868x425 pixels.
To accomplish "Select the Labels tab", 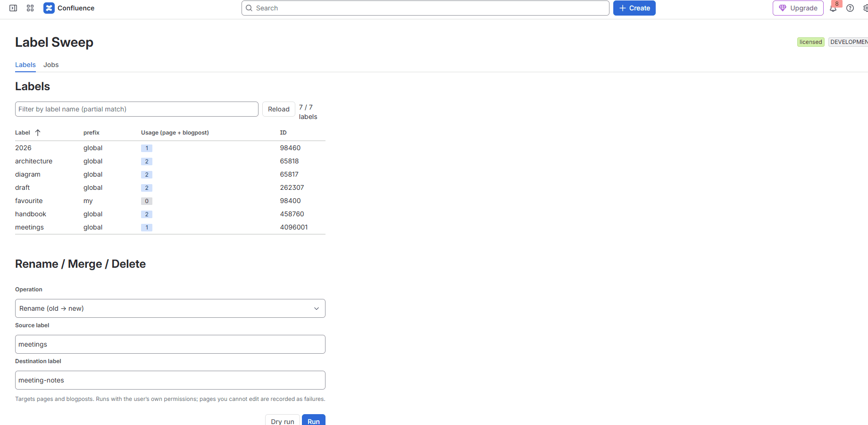I will click(25, 65).
